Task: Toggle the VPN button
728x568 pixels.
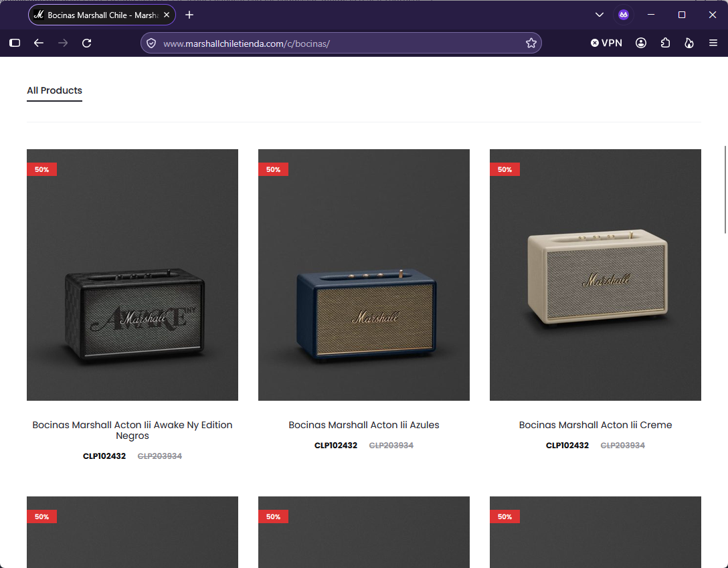Action: point(606,43)
